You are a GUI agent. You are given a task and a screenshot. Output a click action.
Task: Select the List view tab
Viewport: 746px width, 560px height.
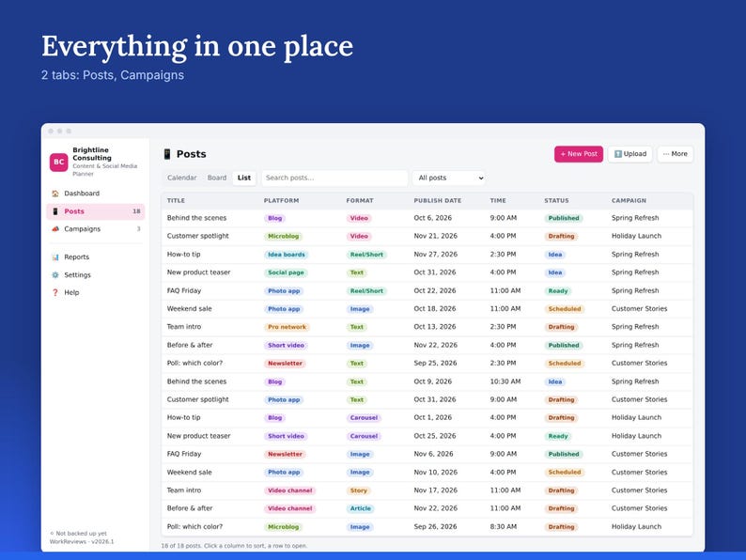click(x=244, y=178)
